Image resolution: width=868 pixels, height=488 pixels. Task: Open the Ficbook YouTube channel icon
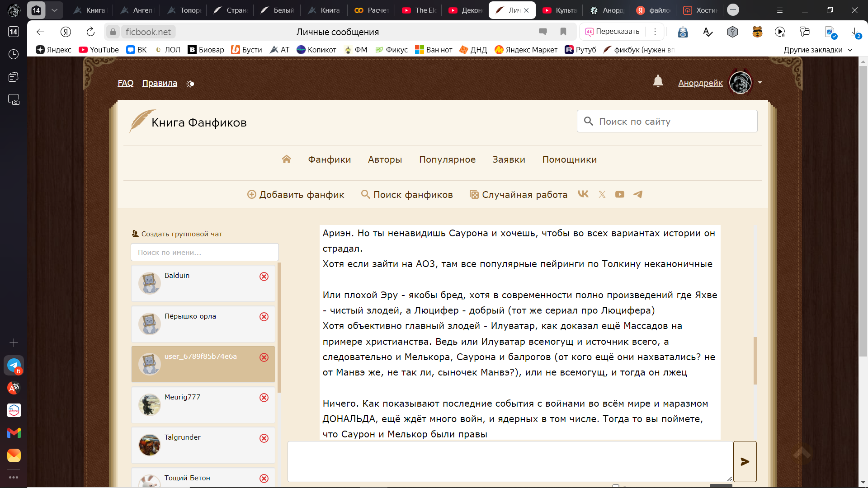point(620,194)
